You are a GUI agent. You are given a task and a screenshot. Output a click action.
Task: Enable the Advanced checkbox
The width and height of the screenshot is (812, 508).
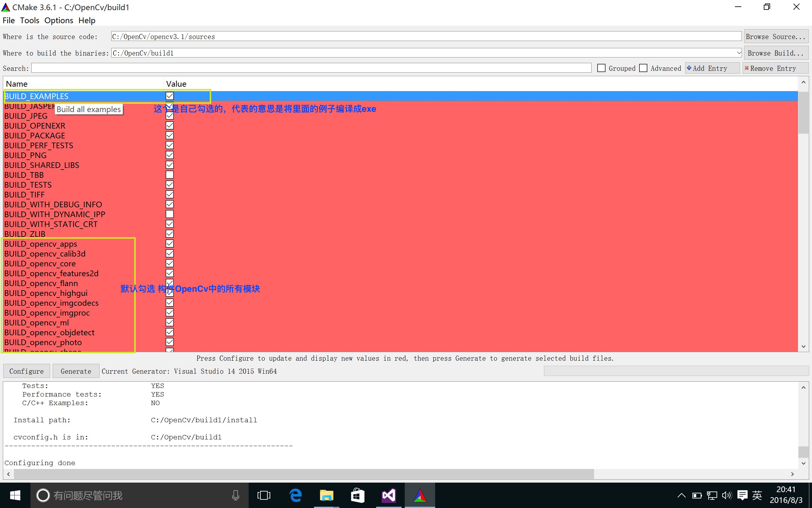coord(643,68)
